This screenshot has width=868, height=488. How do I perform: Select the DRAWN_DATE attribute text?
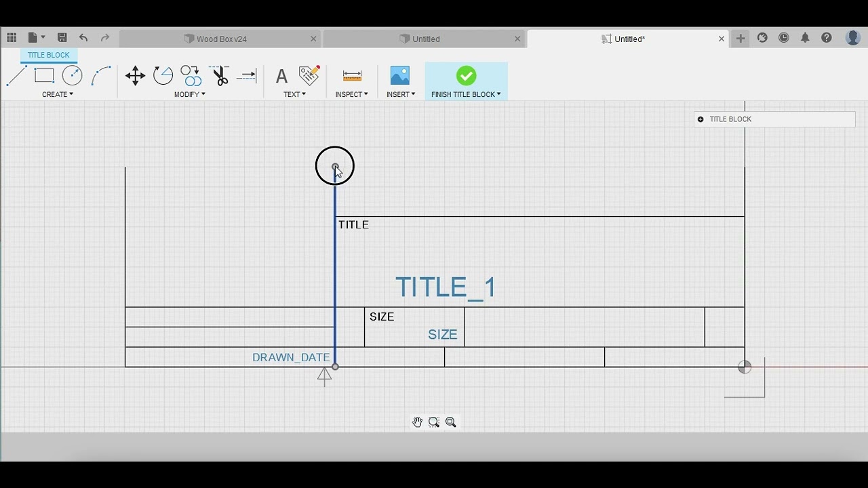pyautogui.click(x=291, y=358)
